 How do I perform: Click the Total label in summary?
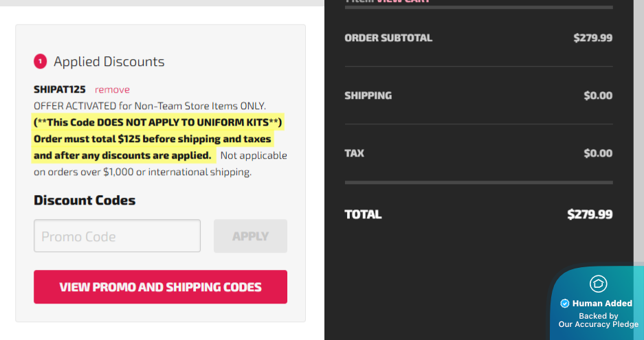[363, 215]
